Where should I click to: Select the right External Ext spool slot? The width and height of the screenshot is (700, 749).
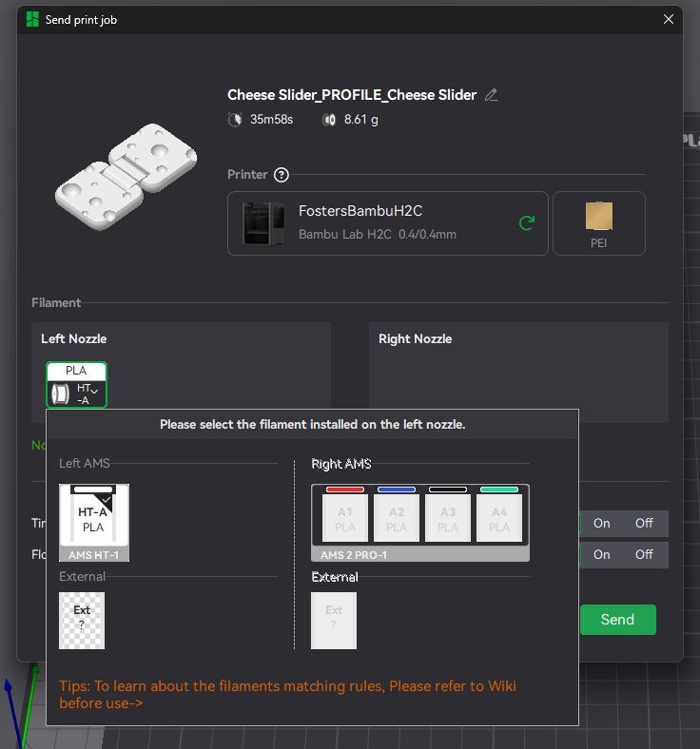[334, 621]
